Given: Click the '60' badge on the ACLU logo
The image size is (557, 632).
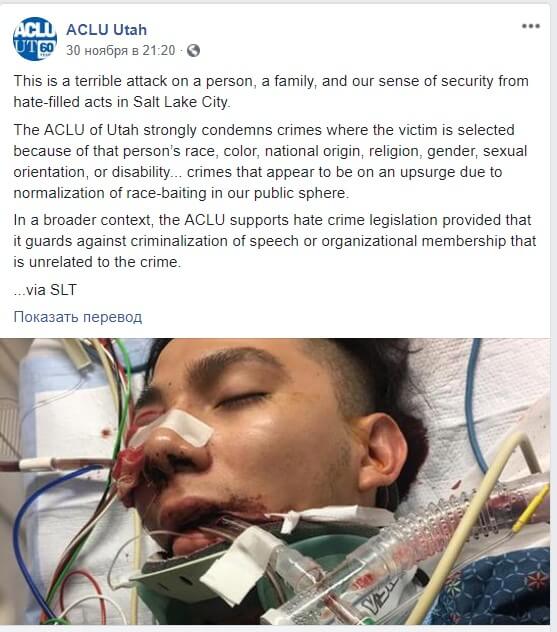Looking at the screenshot, I should (x=47, y=48).
